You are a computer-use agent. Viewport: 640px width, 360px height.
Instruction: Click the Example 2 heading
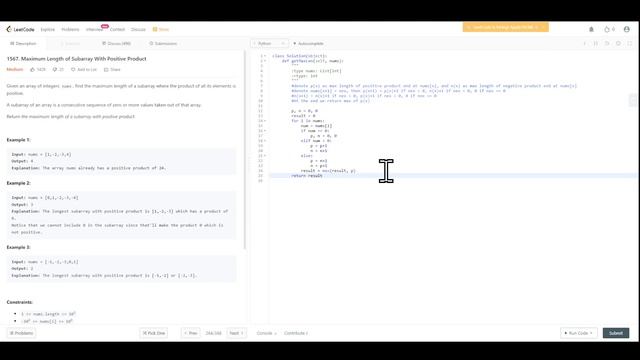(x=18, y=183)
